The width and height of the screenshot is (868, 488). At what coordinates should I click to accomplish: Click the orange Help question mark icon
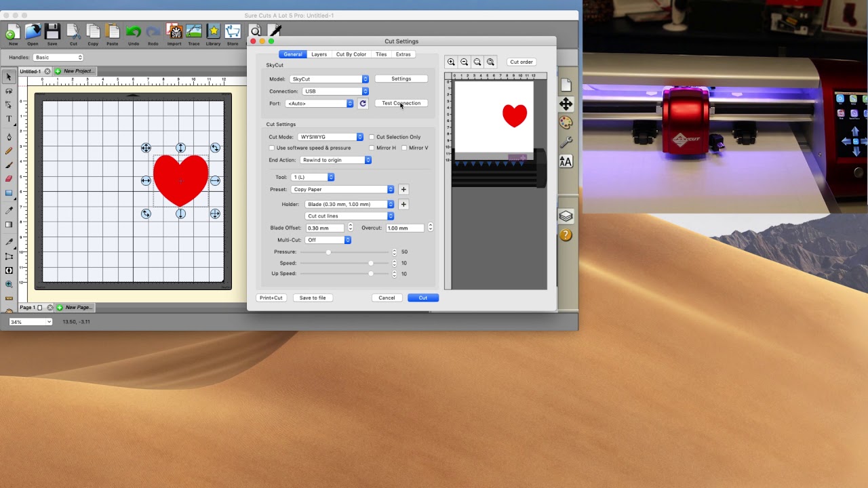point(566,235)
